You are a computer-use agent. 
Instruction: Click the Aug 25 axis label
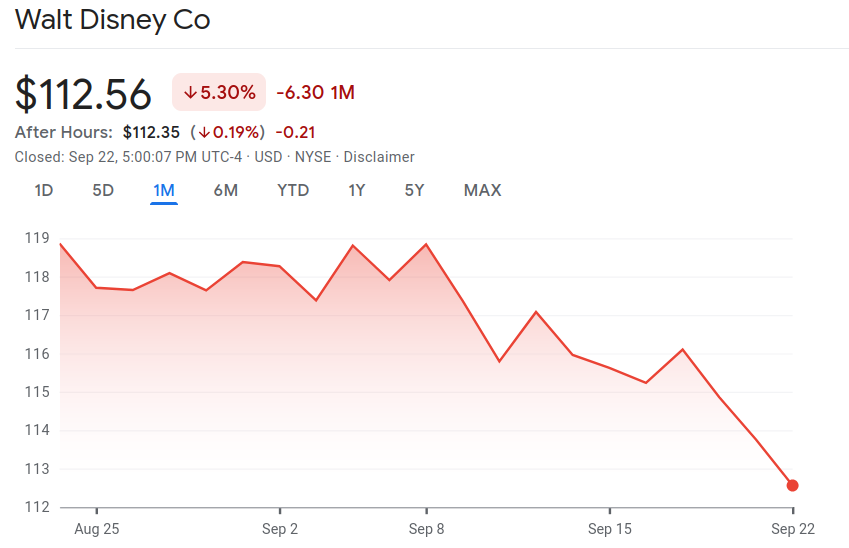click(97, 530)
